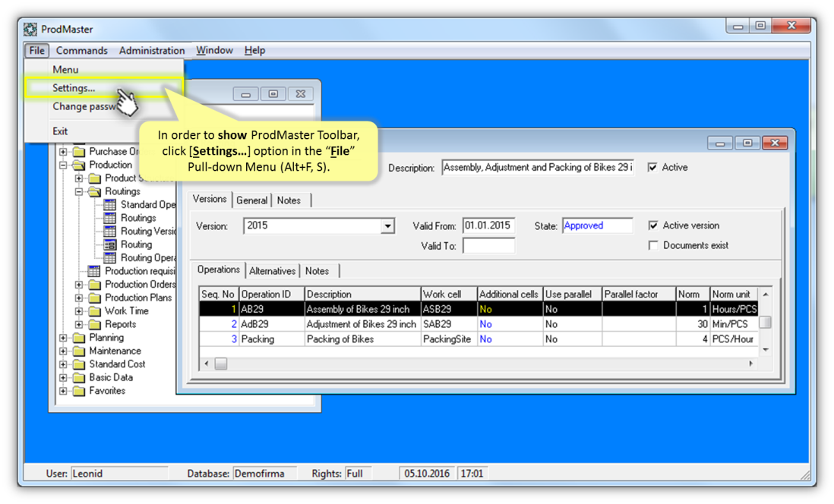Open the Commands menu

[x=82, y=51]
